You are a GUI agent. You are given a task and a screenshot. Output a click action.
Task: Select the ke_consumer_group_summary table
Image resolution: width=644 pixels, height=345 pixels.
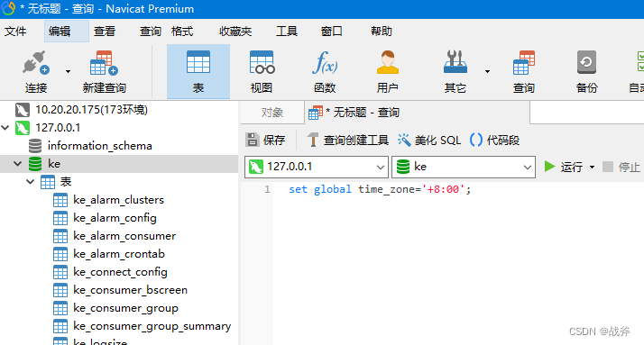pos(152,327)
